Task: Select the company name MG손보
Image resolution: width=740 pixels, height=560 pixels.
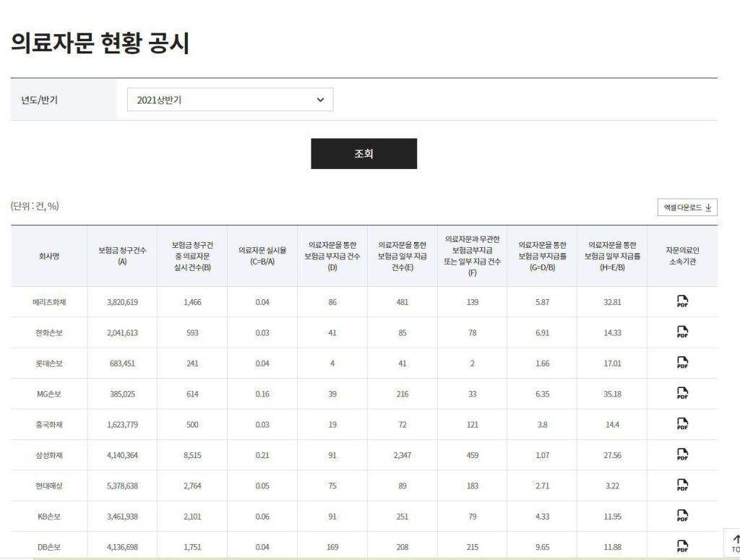Action: click(x=49, y=394)
